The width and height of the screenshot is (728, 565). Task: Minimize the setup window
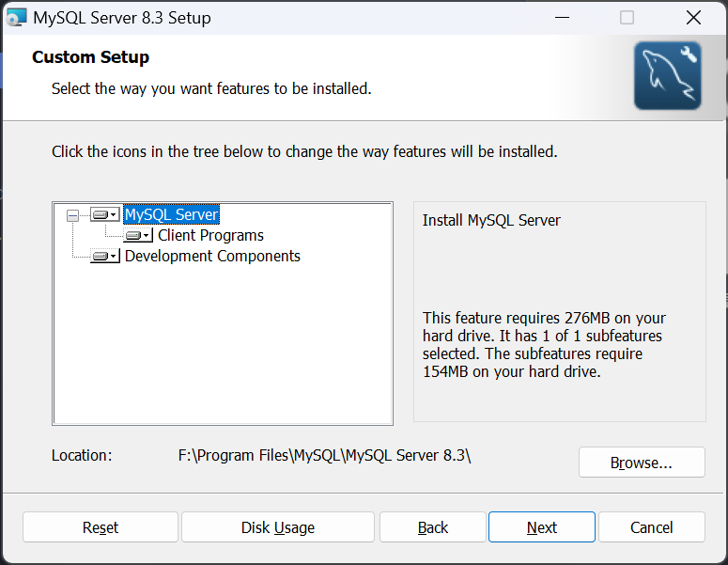(x=562, y=18)
